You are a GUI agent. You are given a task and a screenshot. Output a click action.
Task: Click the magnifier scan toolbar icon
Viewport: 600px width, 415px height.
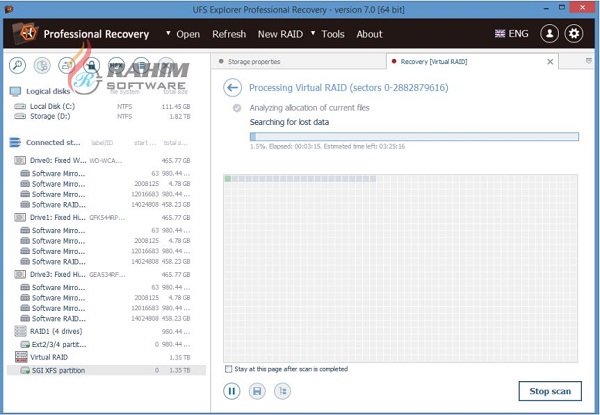[x=18, y=65]
